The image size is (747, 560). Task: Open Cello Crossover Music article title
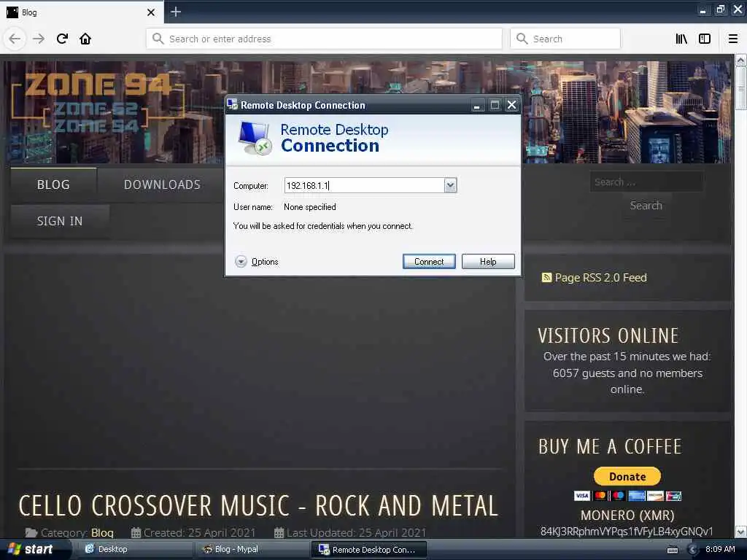pos(259,505)
